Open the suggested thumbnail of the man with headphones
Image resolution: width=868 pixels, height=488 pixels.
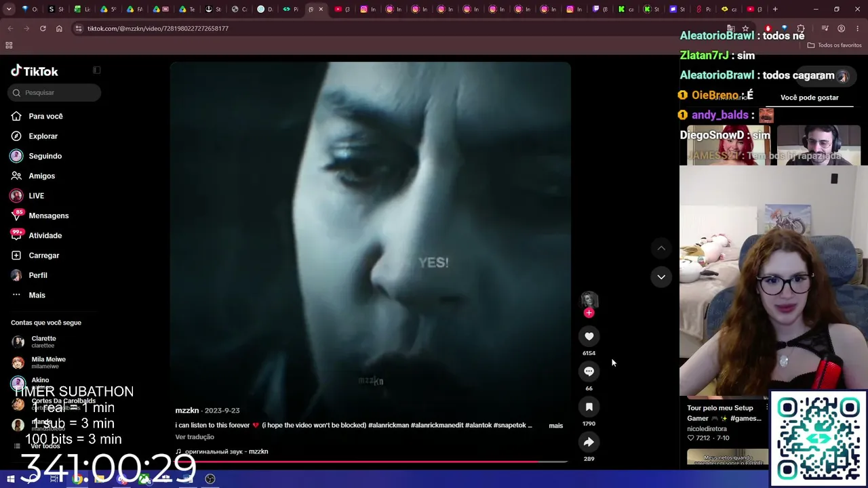(x=818, y=144)
